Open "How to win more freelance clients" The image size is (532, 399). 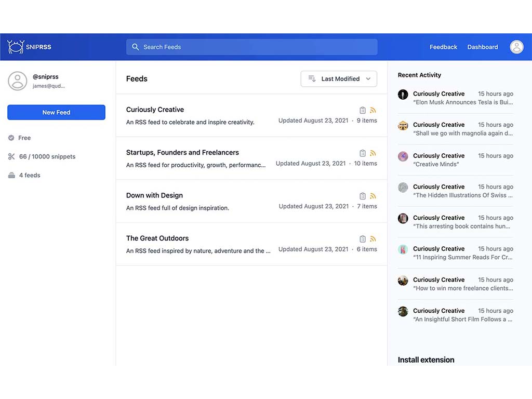point(463,288)
